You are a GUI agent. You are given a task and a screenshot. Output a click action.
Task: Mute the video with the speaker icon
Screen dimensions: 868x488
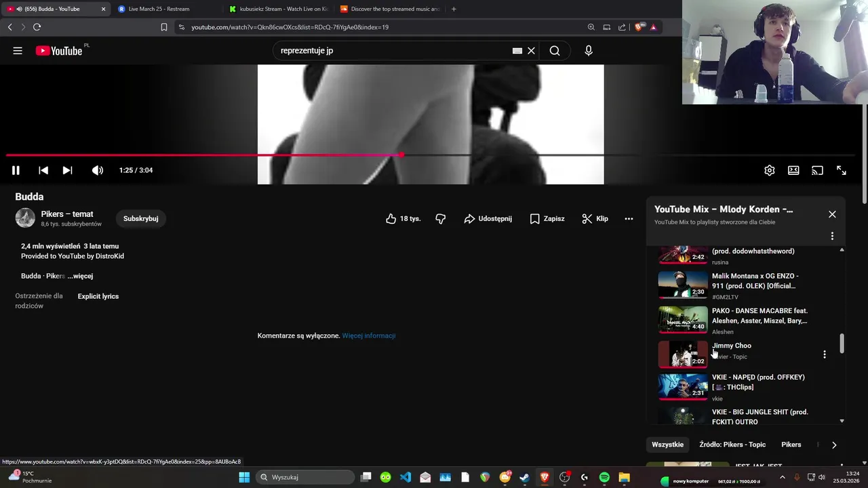pyautogui.click(x=98, y=170)
